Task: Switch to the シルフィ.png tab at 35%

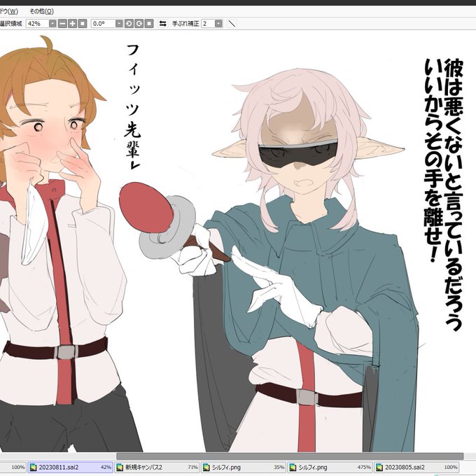Action: point(244,467)
